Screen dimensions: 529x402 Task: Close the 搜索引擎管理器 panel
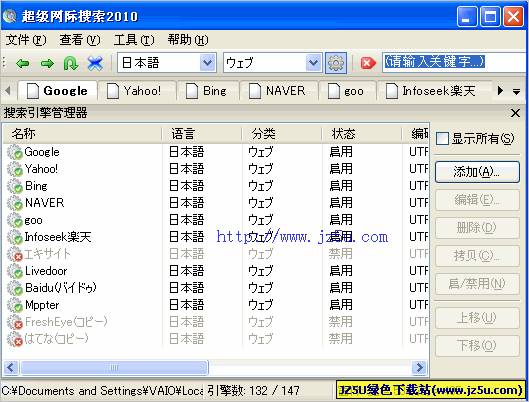coord(515,113)
